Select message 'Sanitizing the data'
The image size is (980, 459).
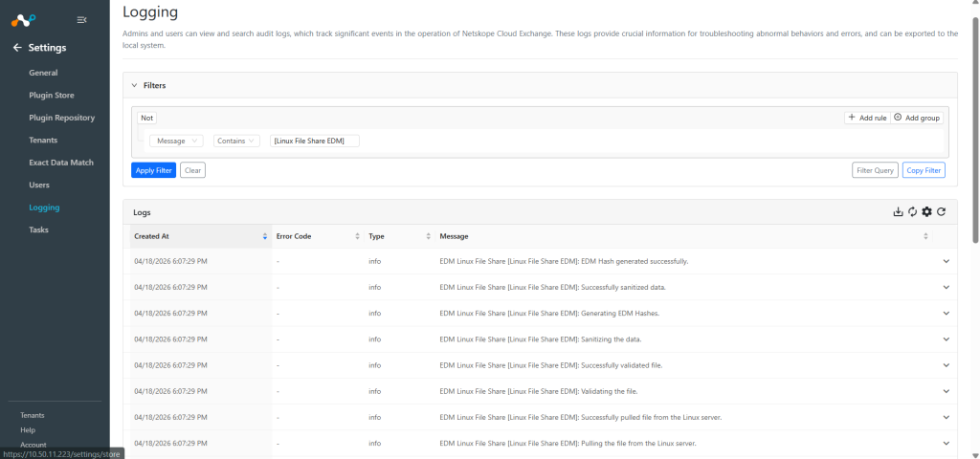(541, 339)
